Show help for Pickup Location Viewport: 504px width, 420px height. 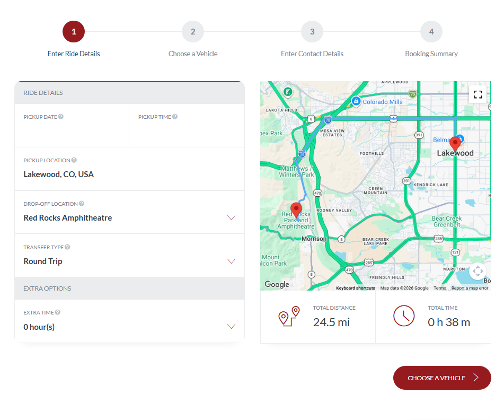74,160
